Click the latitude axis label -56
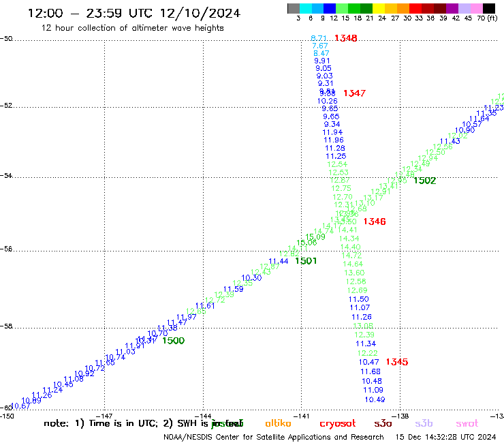 (x=6, y=249)
